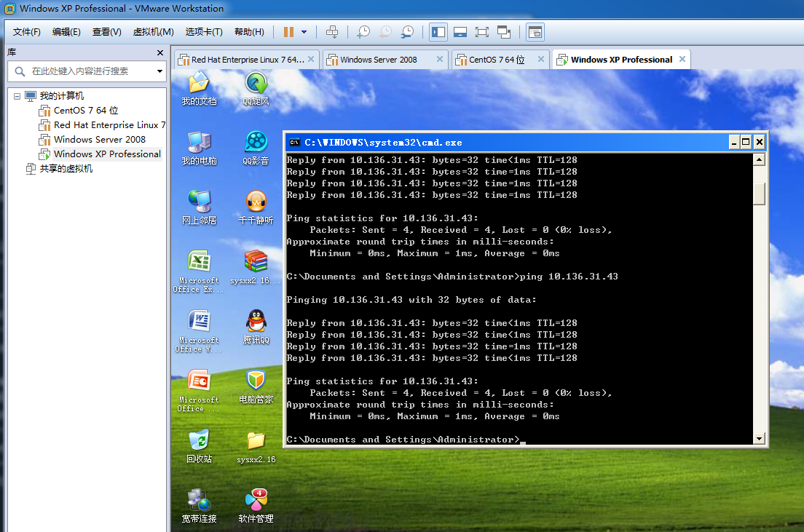Image resolution: width=804 pixels, height=532 pixels.
Task: Close the Windows XP Professional tab
Action: click(x=682, y=60)
